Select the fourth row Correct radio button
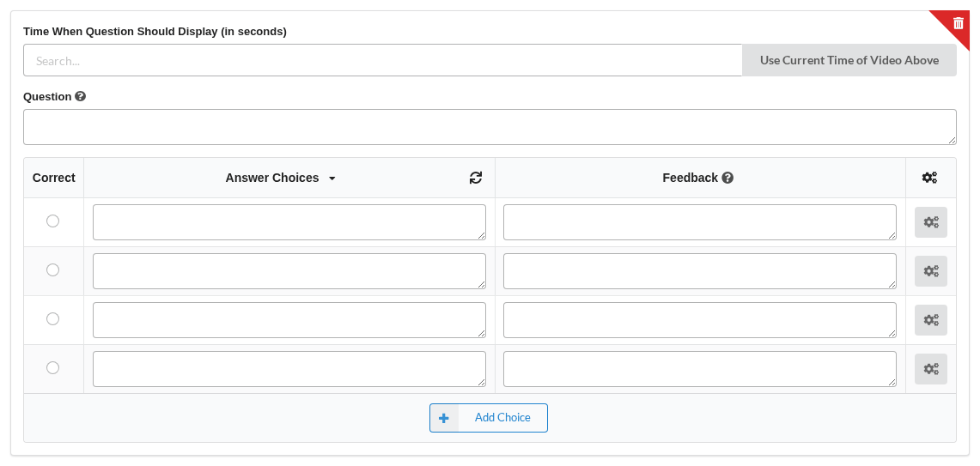980x466 pixels. 53,368
